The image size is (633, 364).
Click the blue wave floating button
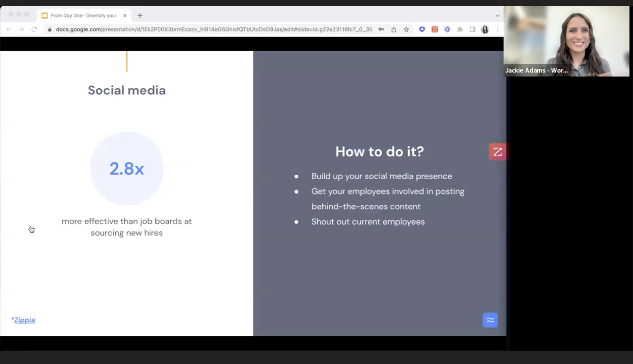click(x=490, y=320)
